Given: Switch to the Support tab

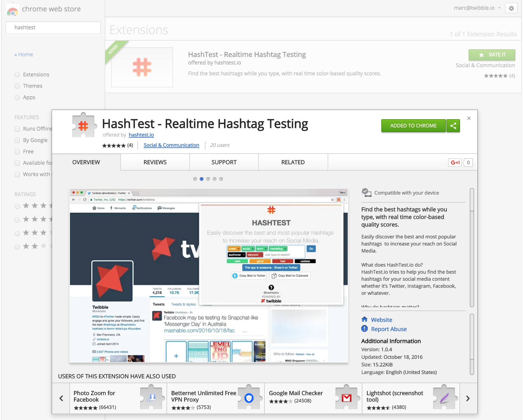Looking at the screenshot, I should coord(224,162).
